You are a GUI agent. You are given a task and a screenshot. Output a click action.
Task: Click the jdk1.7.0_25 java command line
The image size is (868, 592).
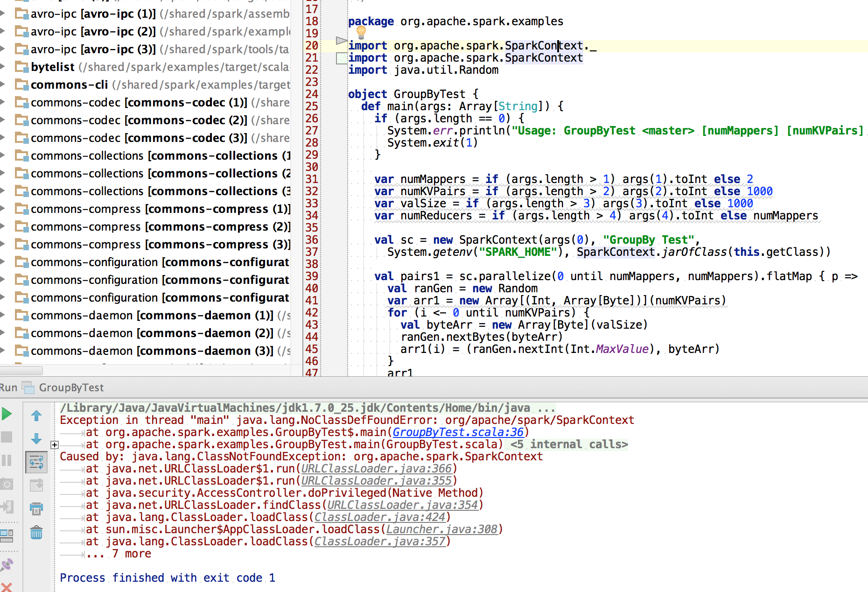point(307,408)
